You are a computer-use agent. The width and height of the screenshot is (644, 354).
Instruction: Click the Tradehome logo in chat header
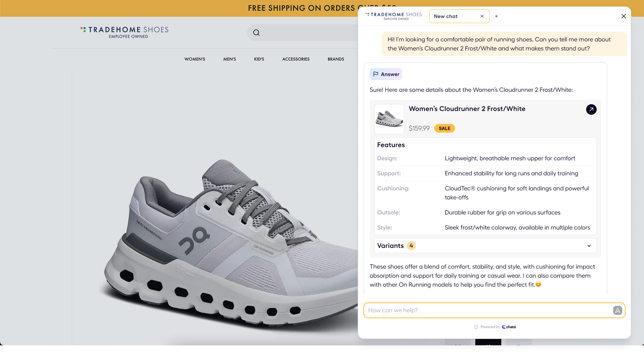click(394, 16)
